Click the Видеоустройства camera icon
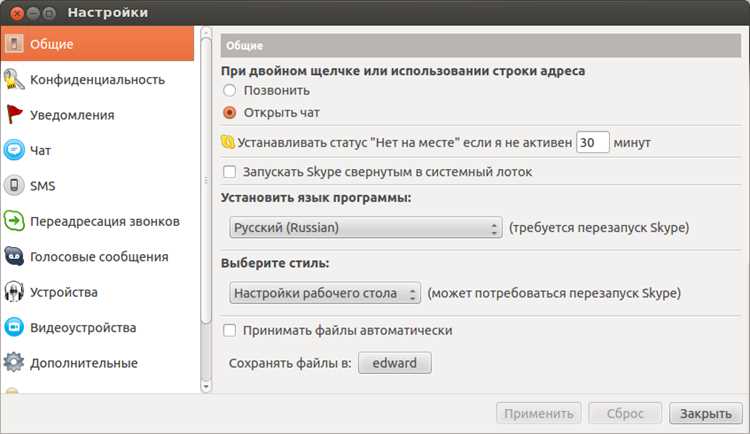The height and width of the screenshot is (434, 750). click(x=14, y=327)
